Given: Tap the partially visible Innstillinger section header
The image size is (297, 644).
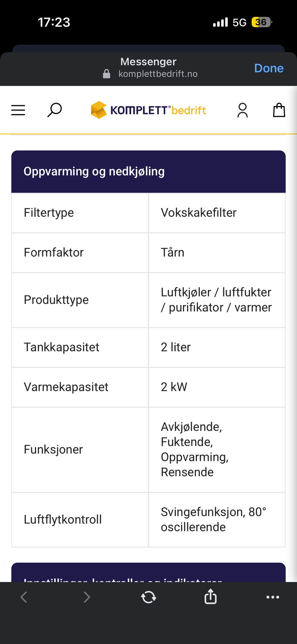Looking at the screenshot, I should (148, 572).
